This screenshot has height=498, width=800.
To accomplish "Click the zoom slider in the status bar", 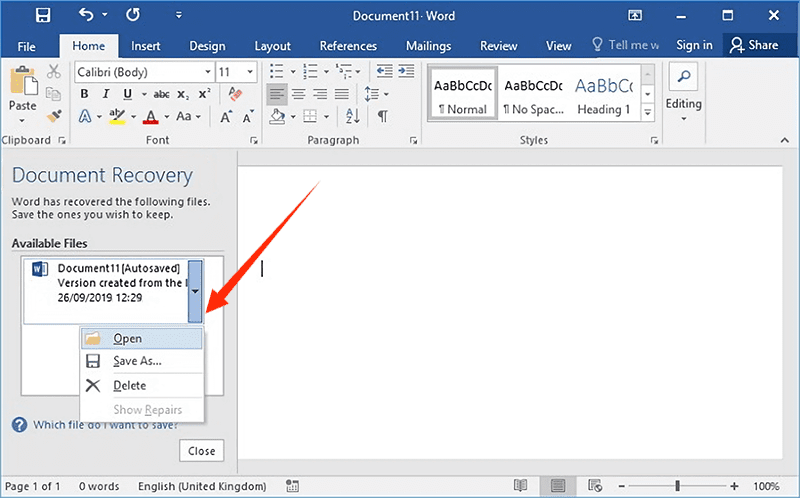I will point(676,486).
